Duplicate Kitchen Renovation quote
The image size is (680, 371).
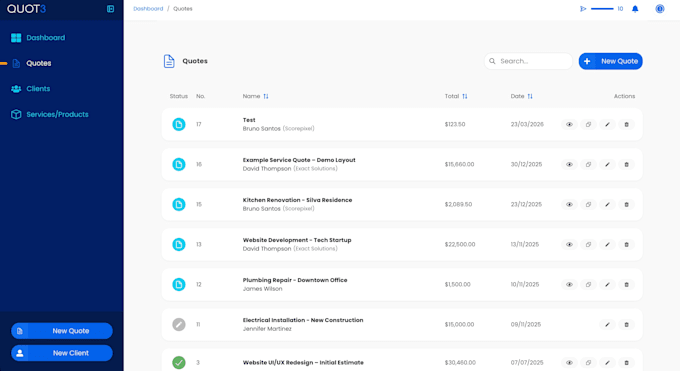[588, 204]
